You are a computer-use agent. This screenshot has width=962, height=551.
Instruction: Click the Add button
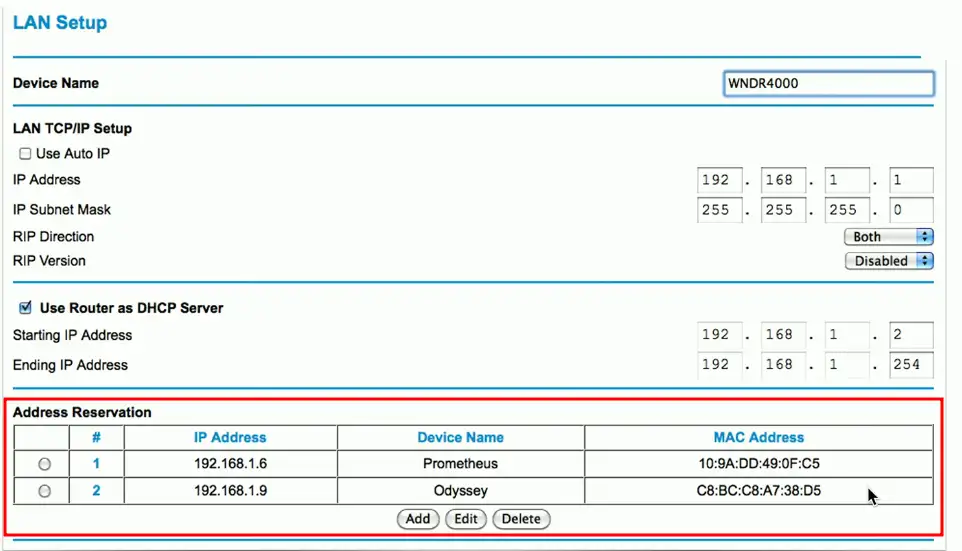pyautogui.click(x=418, y=519)
